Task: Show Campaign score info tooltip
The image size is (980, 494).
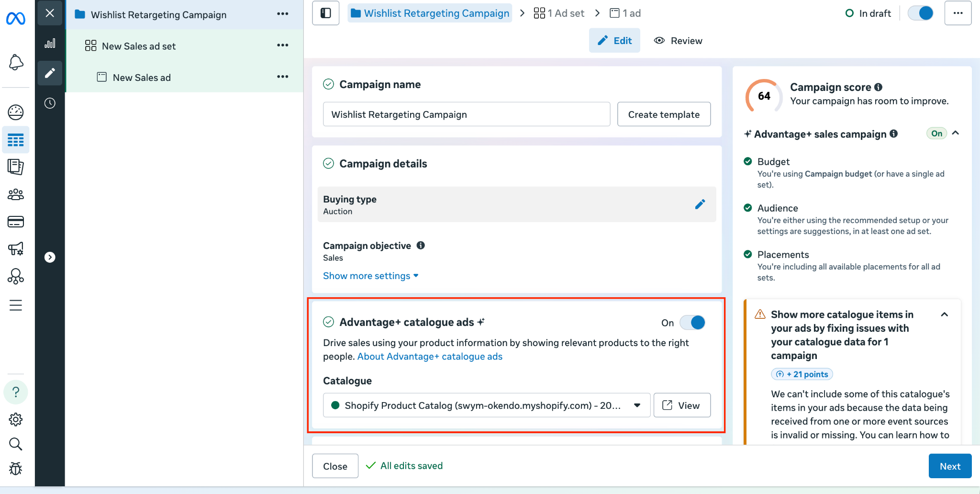Action: pyautogui.click(x=878, y=87)
